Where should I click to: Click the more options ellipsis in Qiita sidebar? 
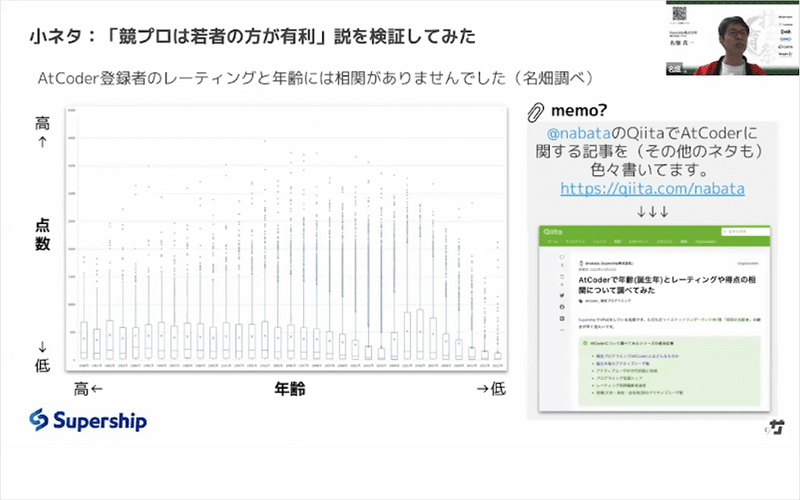(x=562, y=330)
